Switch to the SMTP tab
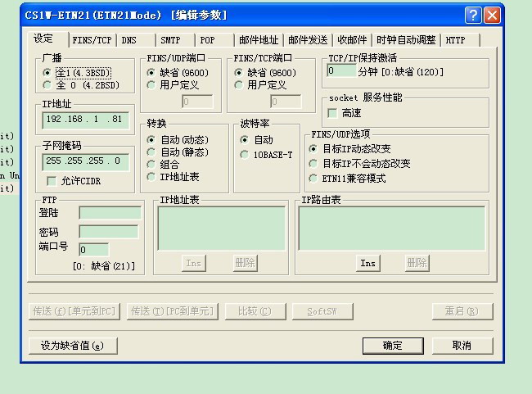 (170, 40)
